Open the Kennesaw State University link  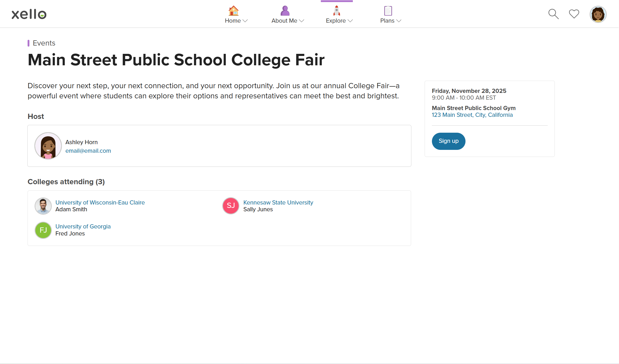tap(278, 202)
